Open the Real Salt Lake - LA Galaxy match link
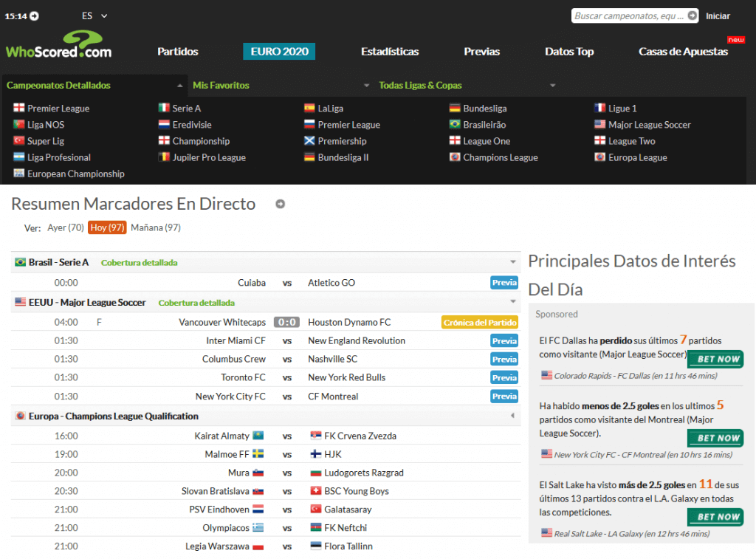756x559 pixels. pyautogui.click(x=632, y=533)
